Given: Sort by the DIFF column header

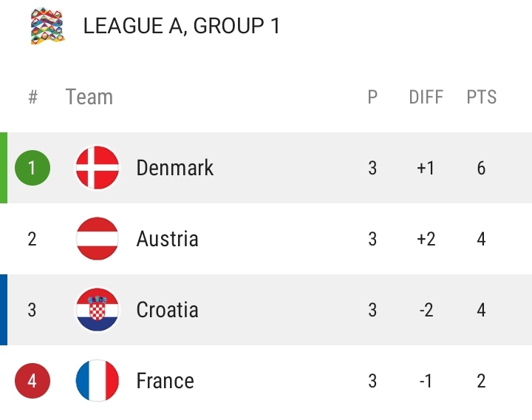Looking at the screenshot, I should click(x=426, y=97).
